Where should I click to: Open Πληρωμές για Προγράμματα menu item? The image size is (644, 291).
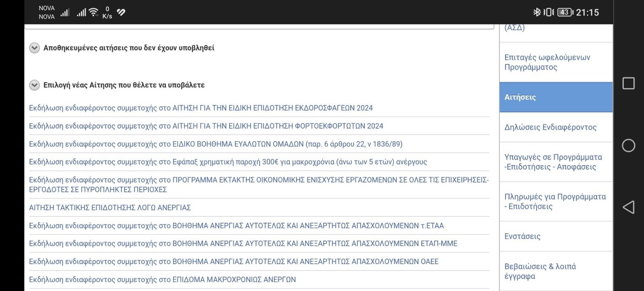[556, 201]
